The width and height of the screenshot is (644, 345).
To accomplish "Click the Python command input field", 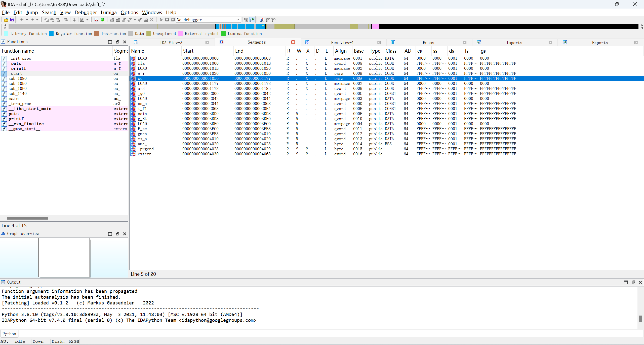I will pyautogui.click(x=331, y=334).
